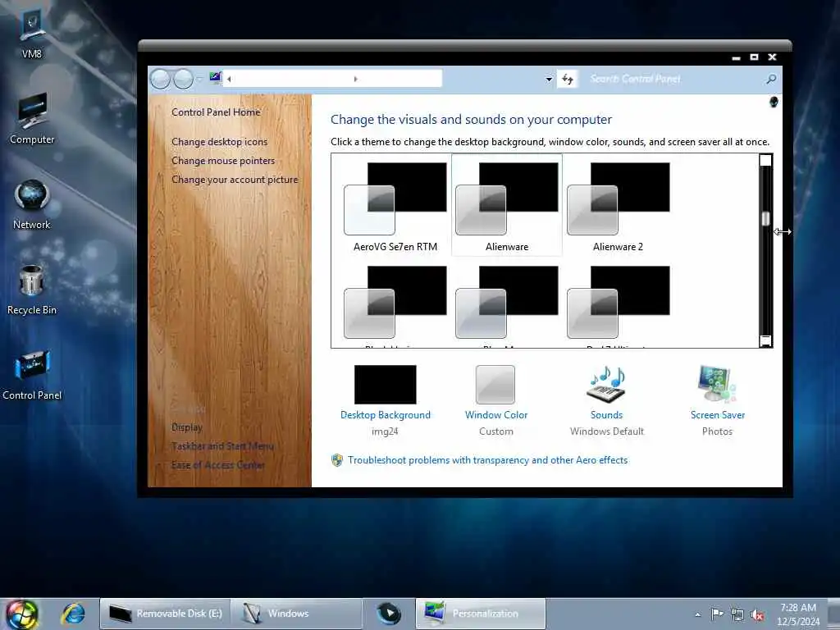Open the Control Panel desktop icon
The image size is (840, 630).
(x=32, y=374)
